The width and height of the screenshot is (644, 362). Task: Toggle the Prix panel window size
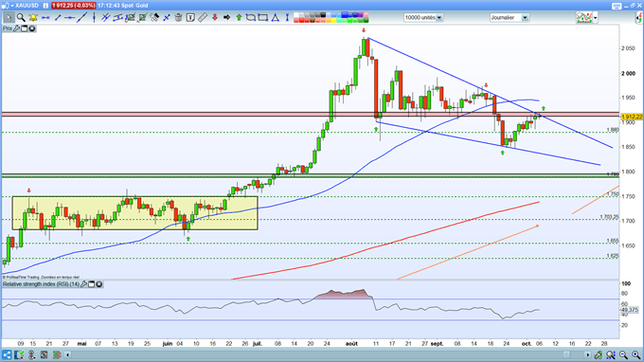[25, 28]
